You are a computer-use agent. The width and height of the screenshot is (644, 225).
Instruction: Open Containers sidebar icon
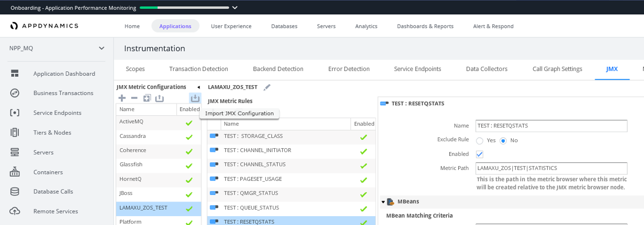click(x=15, y=172)
